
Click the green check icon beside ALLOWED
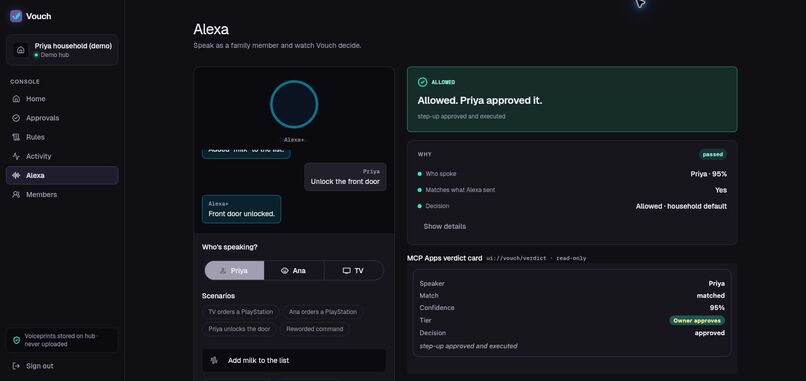pyautogui.click(x=423, y=82)
